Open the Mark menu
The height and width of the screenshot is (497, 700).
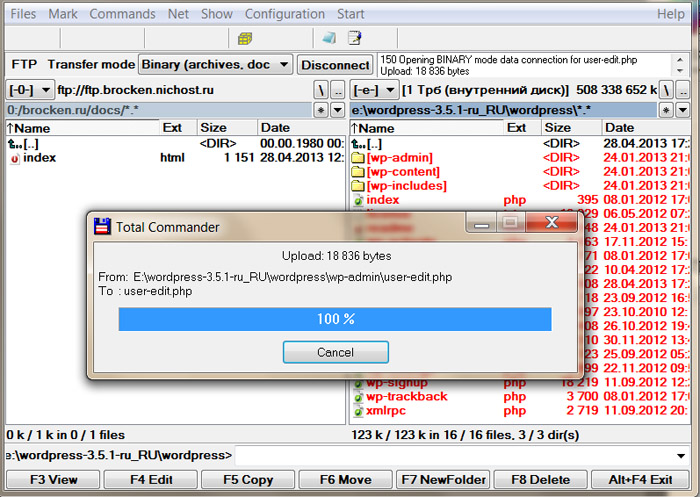click(x=63, y=14)
